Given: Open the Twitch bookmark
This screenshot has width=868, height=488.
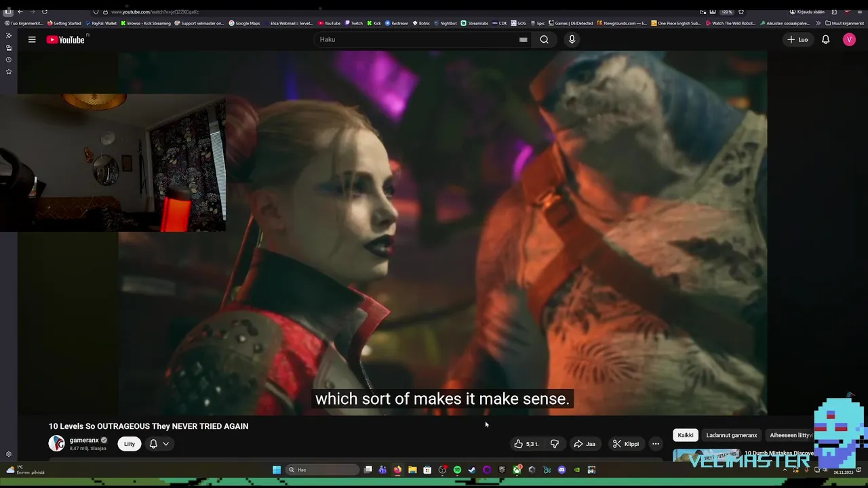Looking at the screenshot, I should click(353, 23).
